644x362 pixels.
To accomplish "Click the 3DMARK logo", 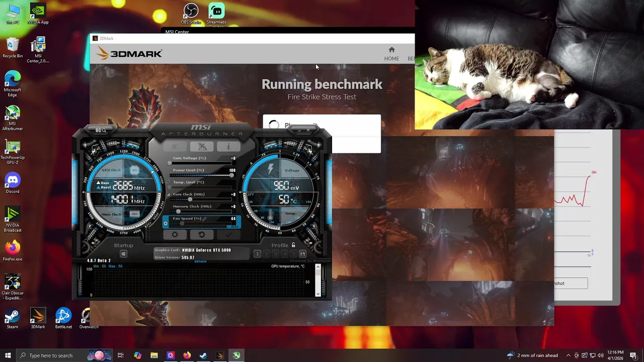I will pyautogui.click(x=129, y=53).
